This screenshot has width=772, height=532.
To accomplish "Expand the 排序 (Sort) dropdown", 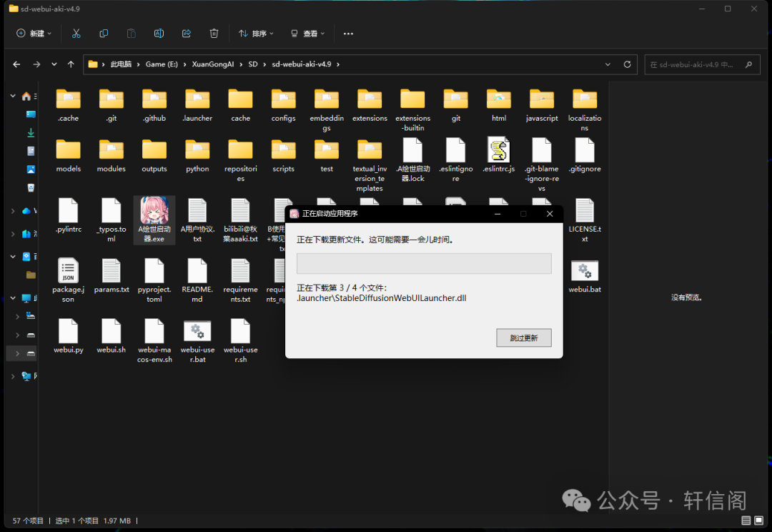I will (x=257, y=34).
